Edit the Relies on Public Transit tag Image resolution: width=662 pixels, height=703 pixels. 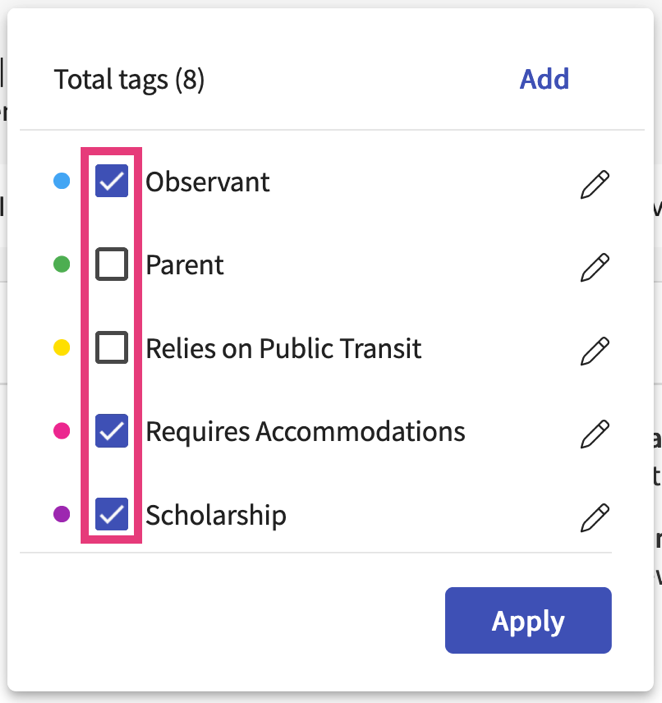pyautogui.click(x=595, y=351)
